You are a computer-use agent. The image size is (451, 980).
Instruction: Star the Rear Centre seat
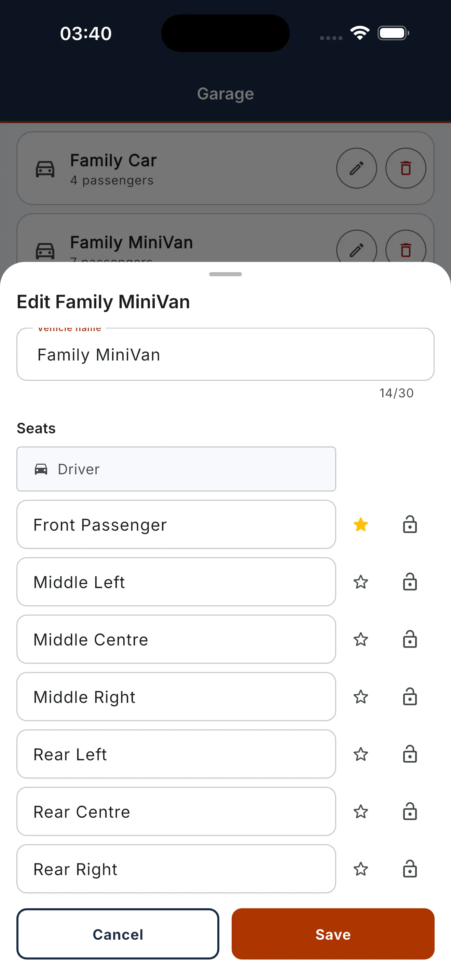[360, 812]
